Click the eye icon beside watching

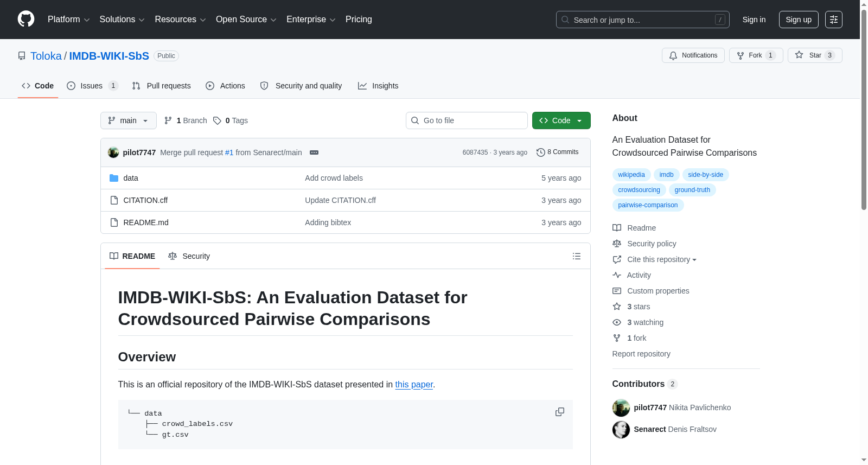point(617,322)
